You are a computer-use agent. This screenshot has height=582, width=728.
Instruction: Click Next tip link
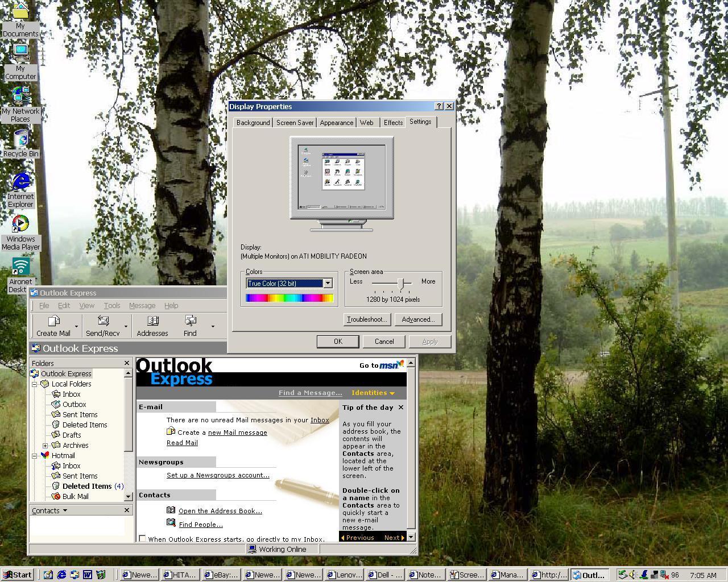[x=394, y=538]
